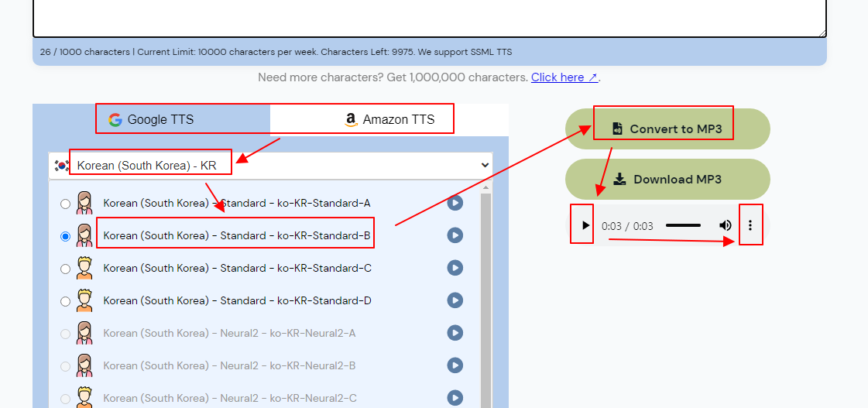Open the 'Click here' more characters link
The image size is (868, 408).
[x=564, y=77]
